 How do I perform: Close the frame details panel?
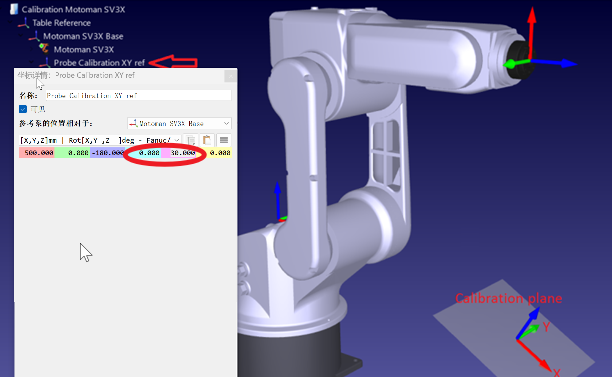230,76
